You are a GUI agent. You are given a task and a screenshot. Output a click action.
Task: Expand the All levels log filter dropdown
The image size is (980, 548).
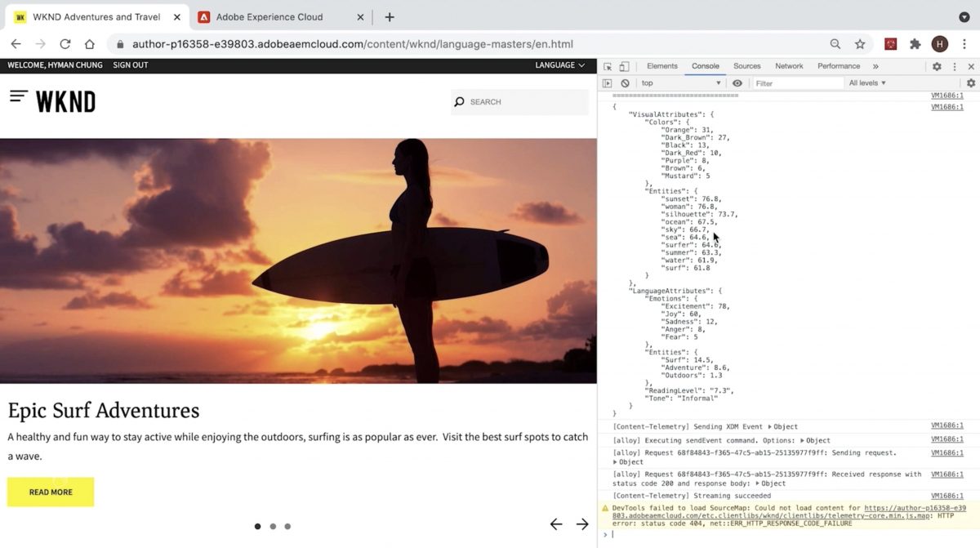[x=867, y=83]
